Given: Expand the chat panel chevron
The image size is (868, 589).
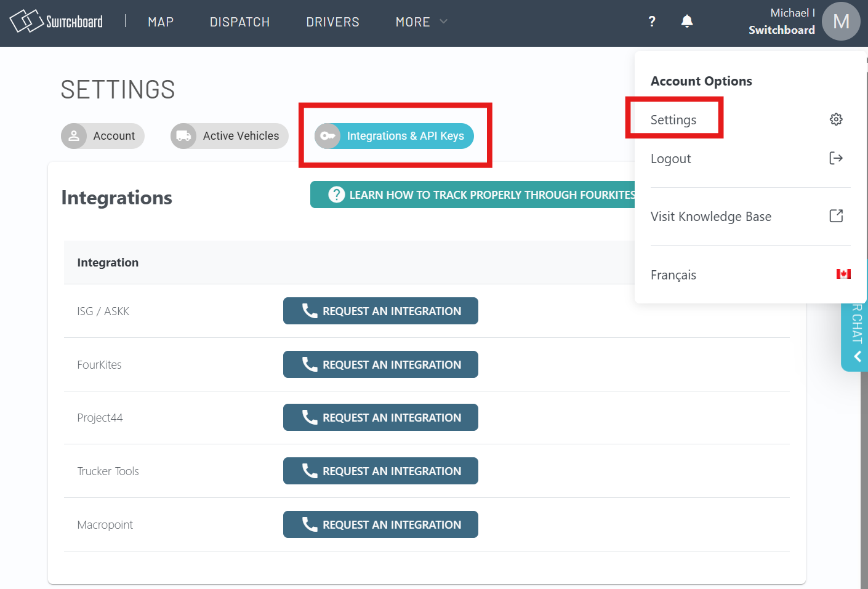Looking at the screenshot, I should 857,356.
